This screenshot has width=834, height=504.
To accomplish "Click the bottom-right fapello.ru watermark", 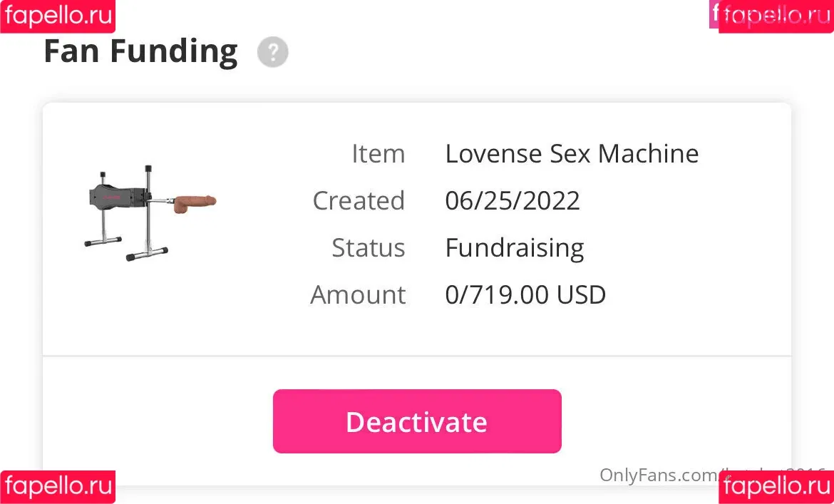I will (x=776, y=487).
